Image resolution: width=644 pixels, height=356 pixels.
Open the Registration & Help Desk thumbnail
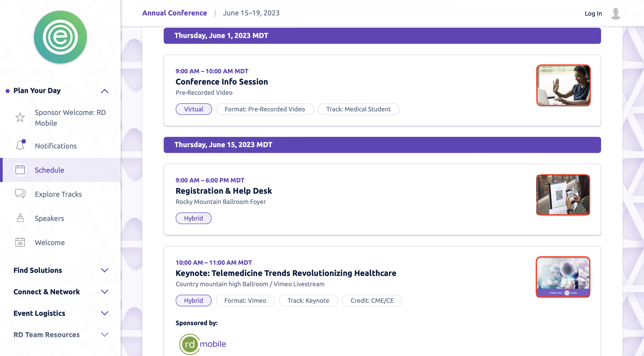click(x=563, y=195)
